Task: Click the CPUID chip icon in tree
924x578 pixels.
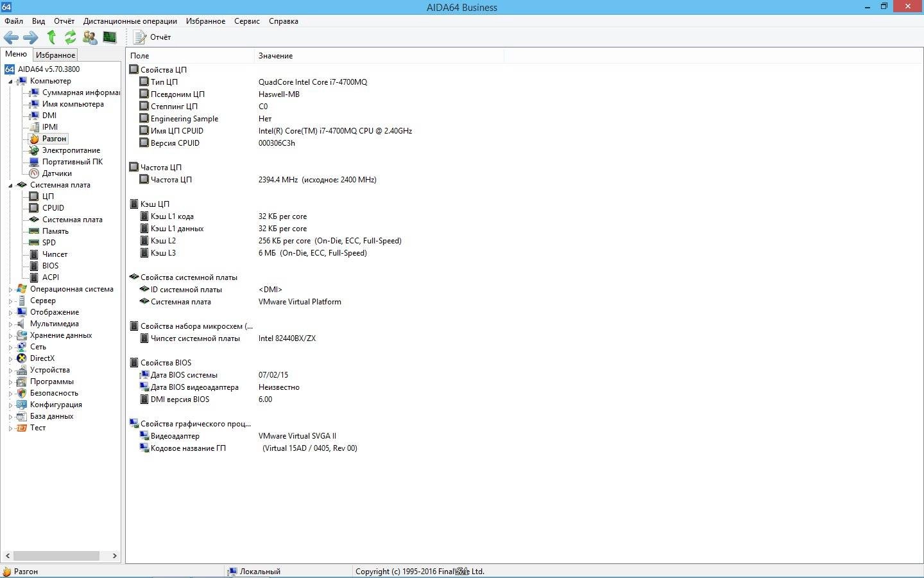Action: 34,208
